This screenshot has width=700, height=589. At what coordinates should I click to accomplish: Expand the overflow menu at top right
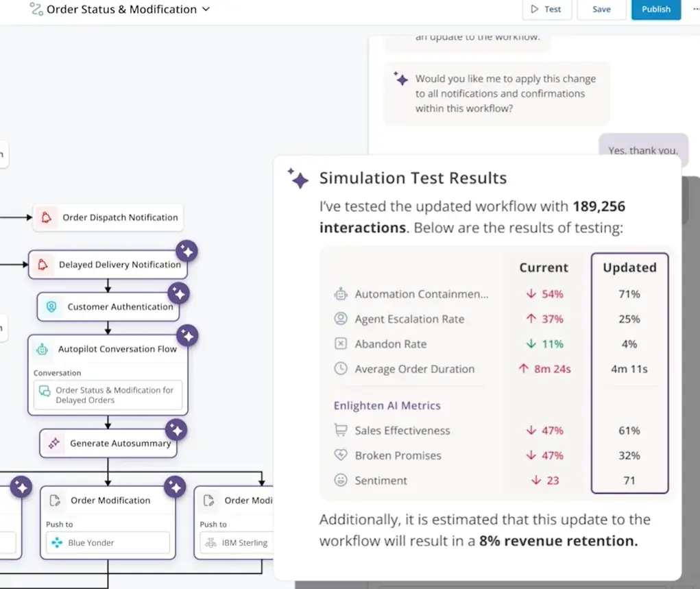695,8
